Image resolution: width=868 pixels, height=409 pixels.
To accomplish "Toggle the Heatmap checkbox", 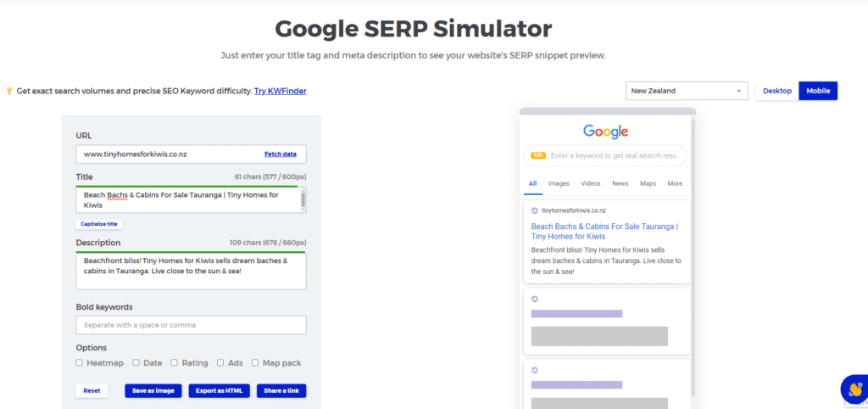I will [79, 362].
